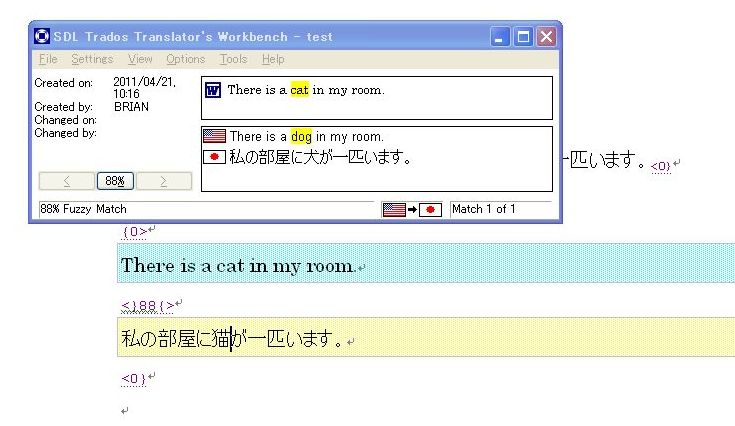Image resolution: width=735 pixels, height=426 pixels.
Task: Open the Settings menu
Action: point(92,59)
